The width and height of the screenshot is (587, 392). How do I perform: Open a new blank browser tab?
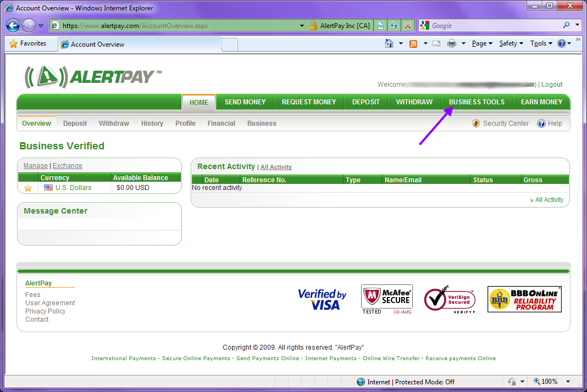pyautogui.click(x=230, y=44)
